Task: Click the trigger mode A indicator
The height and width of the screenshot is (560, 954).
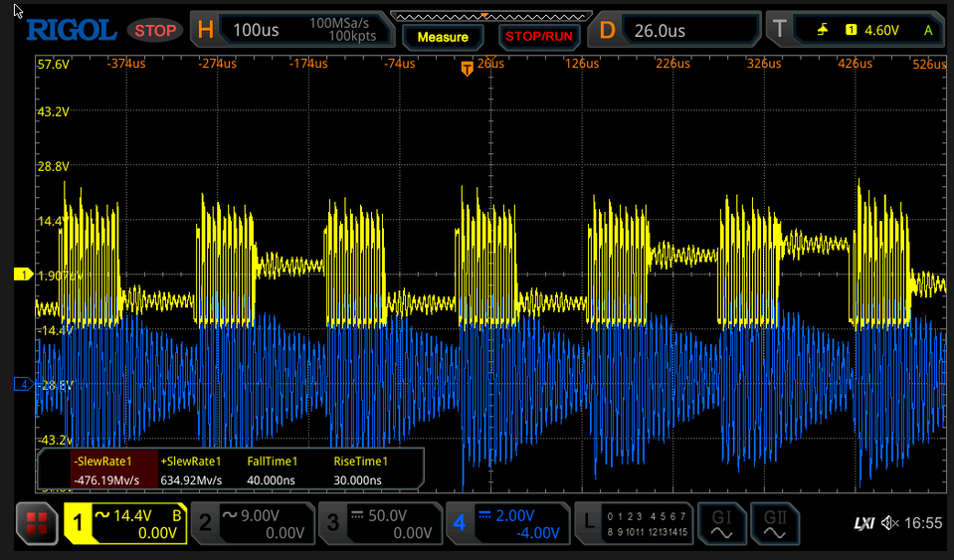Action: pyautogui.click(x=928, y=31)
